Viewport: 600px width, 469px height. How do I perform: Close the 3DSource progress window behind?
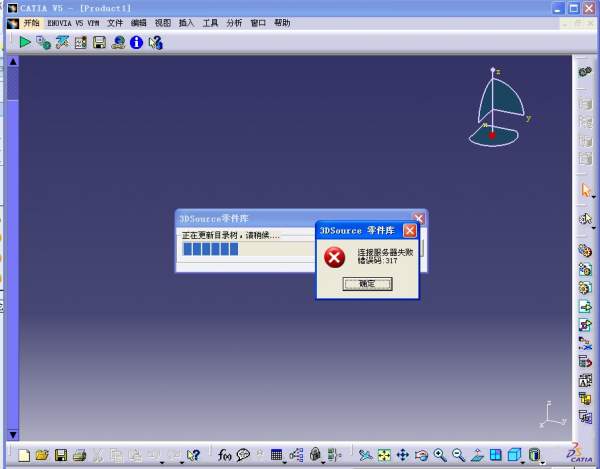[x=419, y=218]
